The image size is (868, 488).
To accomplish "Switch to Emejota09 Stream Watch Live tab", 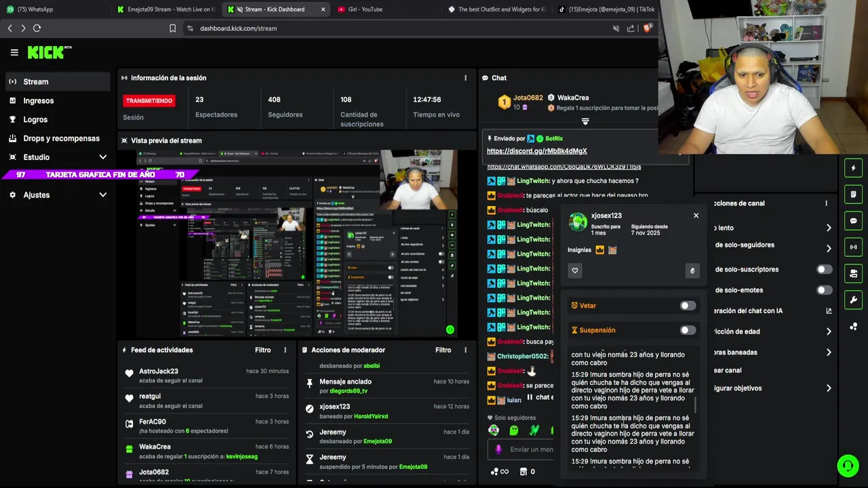I will coord(166,9).
